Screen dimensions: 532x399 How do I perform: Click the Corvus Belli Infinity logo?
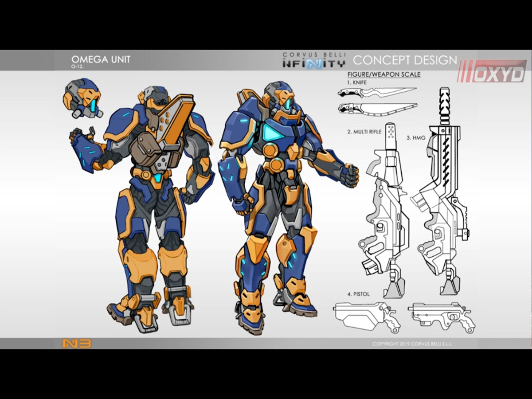click(x=314, y=61)
